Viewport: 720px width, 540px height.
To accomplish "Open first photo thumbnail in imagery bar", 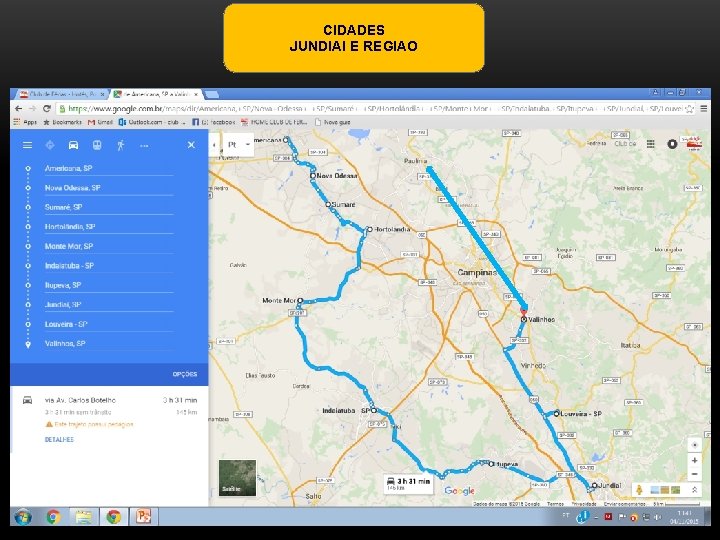I will pos(654,490).
